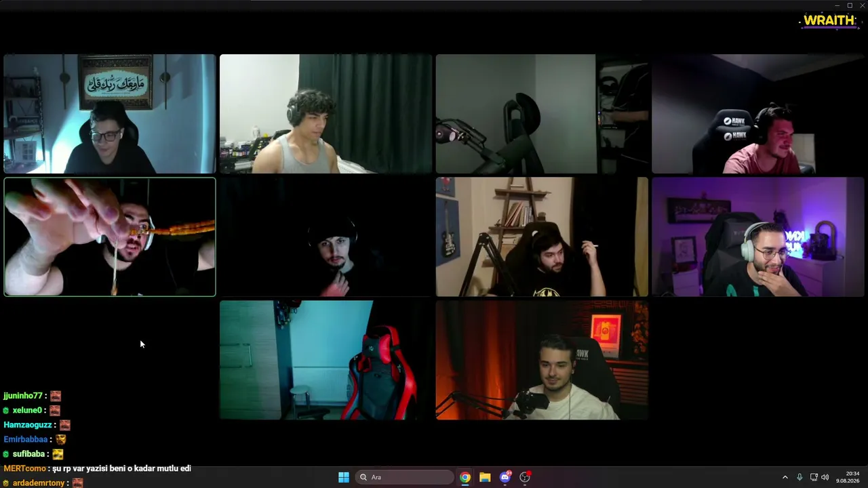The height and width of the screenshot is (488, 868).
Task: Click chat username ardademrtony
Action: pyautogui.click(x=39, y=483)
